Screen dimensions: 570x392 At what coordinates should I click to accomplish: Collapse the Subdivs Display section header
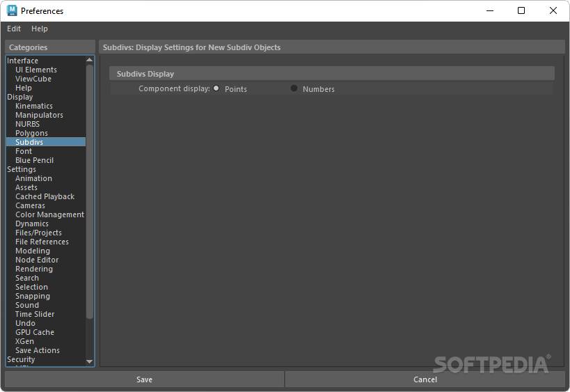[331, 73]
